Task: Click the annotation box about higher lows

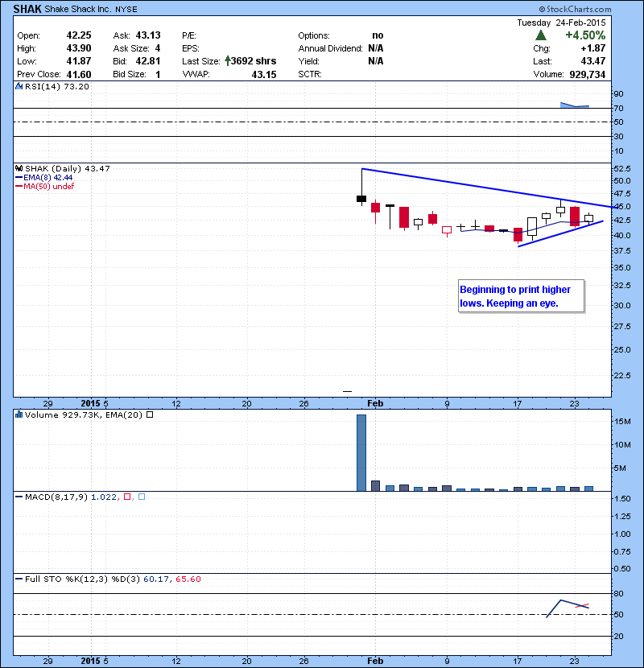Action: click(521, 296)
